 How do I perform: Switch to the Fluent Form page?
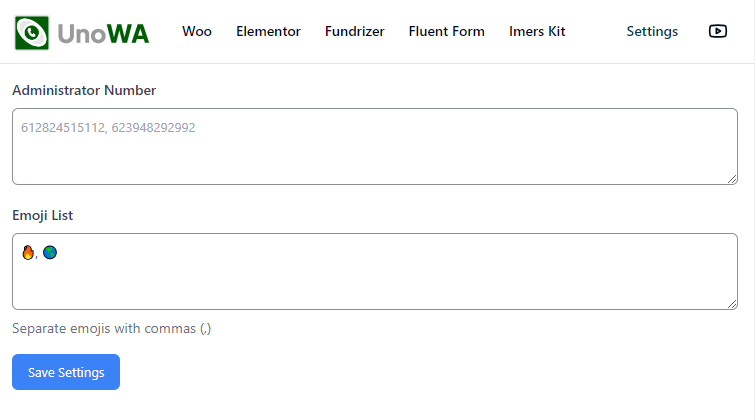coord(446,31)
